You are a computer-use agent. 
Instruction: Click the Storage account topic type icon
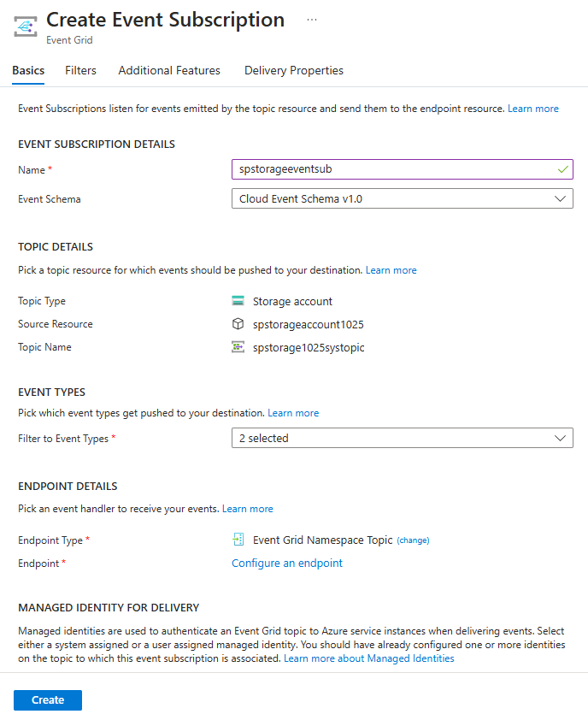[238, 301]
